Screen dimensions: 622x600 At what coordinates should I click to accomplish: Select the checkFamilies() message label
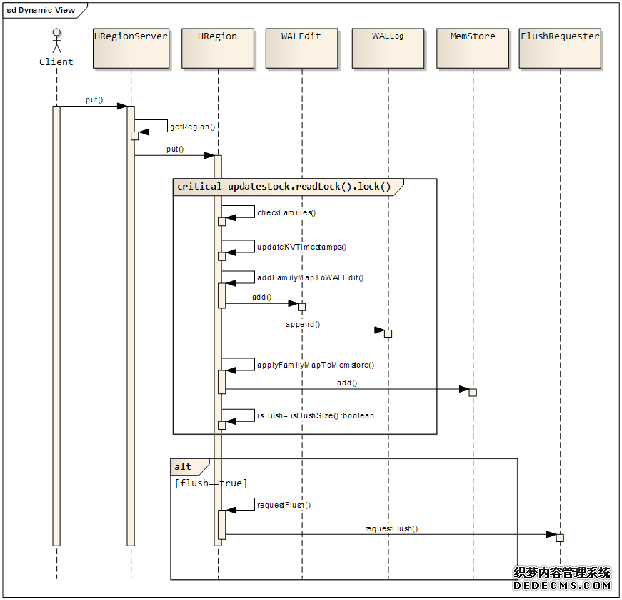point(286,213)
